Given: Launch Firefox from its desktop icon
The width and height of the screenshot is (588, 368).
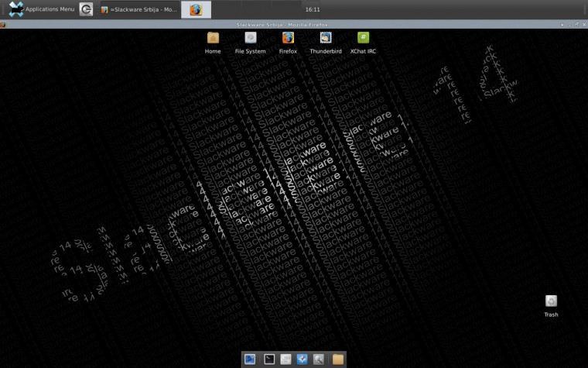Looking at the screenshot, I should [x=288, y=43].
